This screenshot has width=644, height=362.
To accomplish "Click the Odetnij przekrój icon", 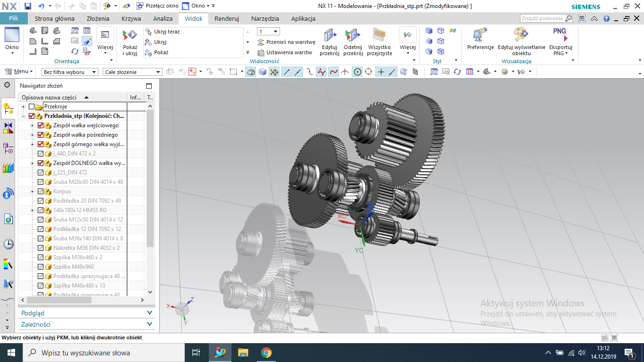I will [x=353, y=36].
